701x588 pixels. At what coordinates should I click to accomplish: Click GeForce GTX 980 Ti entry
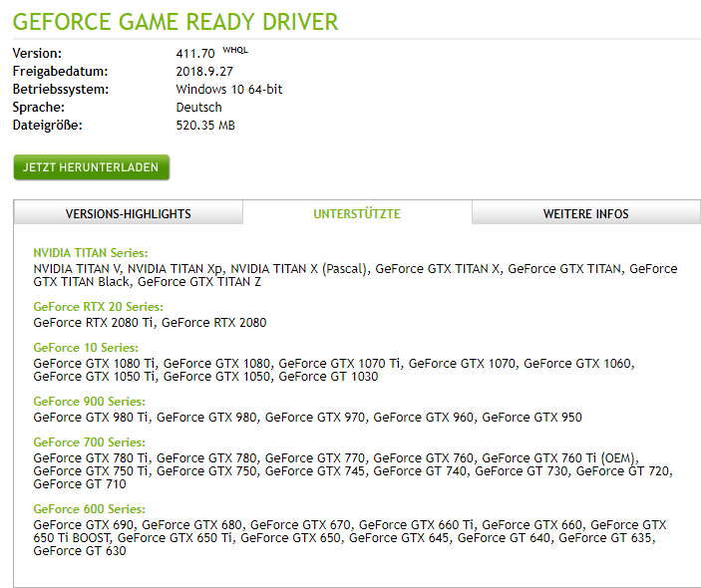pyautogui.click(x=91, y=418)
